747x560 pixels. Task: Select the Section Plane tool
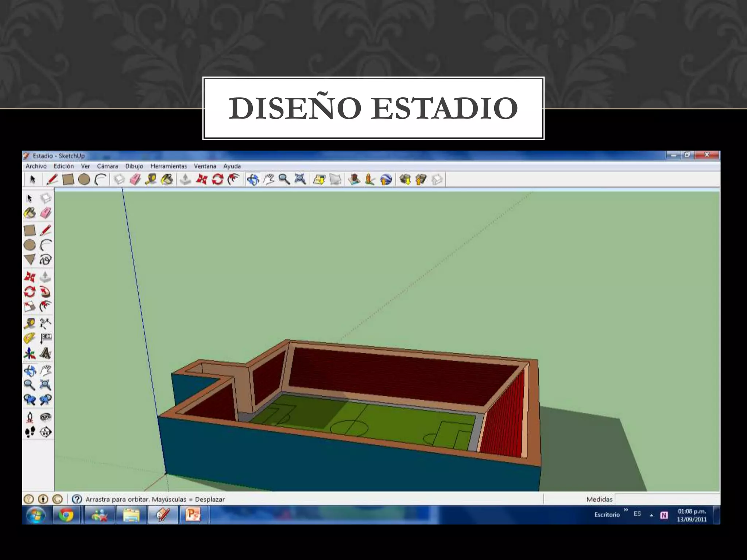coord(45,432)
